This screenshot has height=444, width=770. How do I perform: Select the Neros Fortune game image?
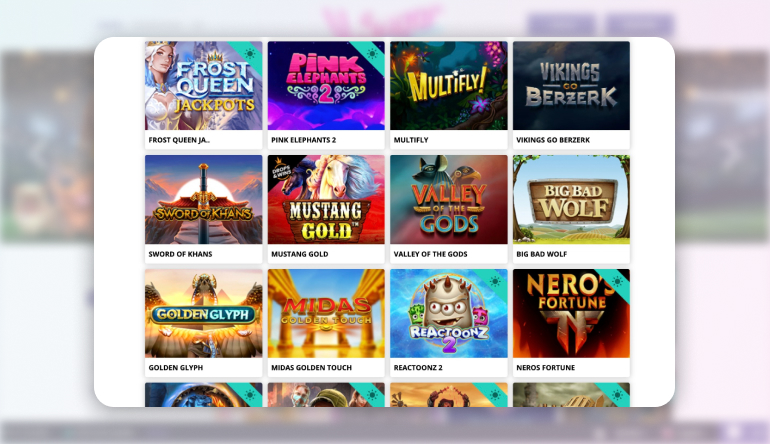[571, 313]
